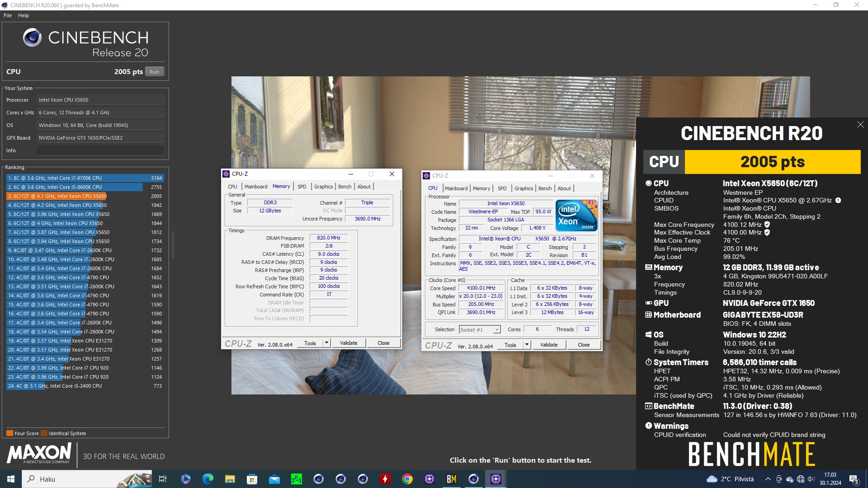
Task: Click the Identical System legend swatch
Action: (x=44, y=433)
